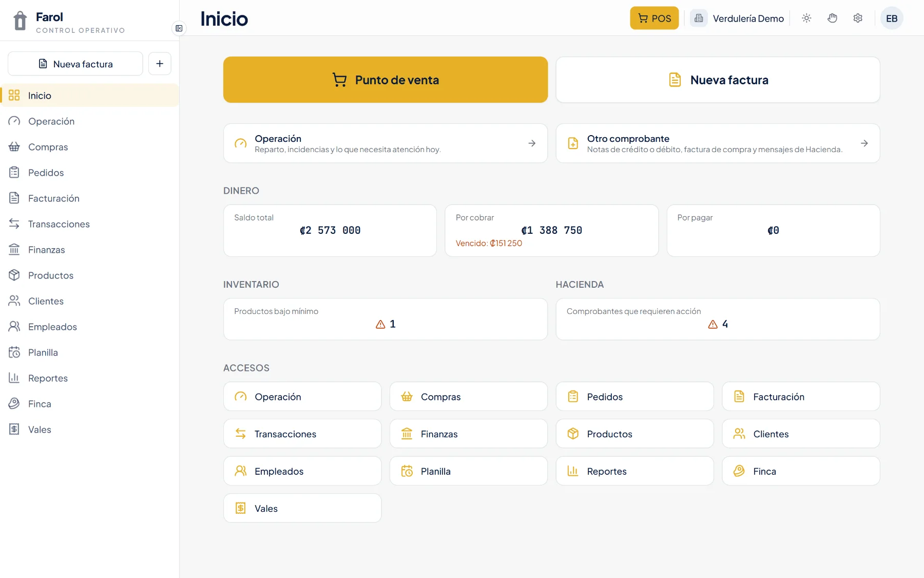Click the hand icon in top bar
This screenshot has height=578, width=924.
click(x=832, y=18)
